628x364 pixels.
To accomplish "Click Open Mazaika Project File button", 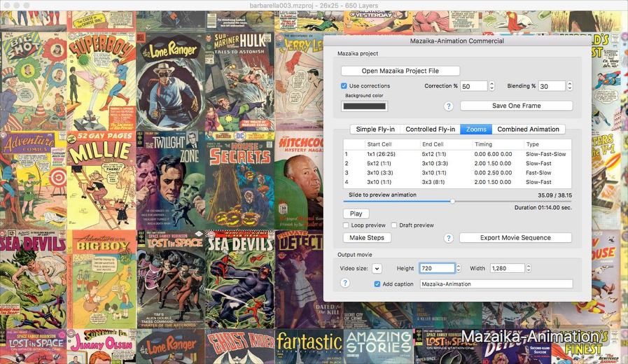I will point(400,71).
